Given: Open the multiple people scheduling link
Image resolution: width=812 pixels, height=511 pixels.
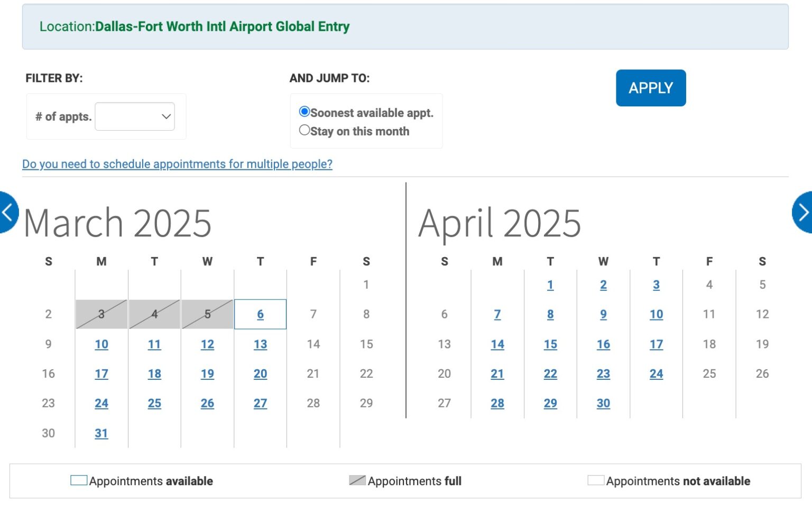Looking at the screenshot, I should point(177,164).
